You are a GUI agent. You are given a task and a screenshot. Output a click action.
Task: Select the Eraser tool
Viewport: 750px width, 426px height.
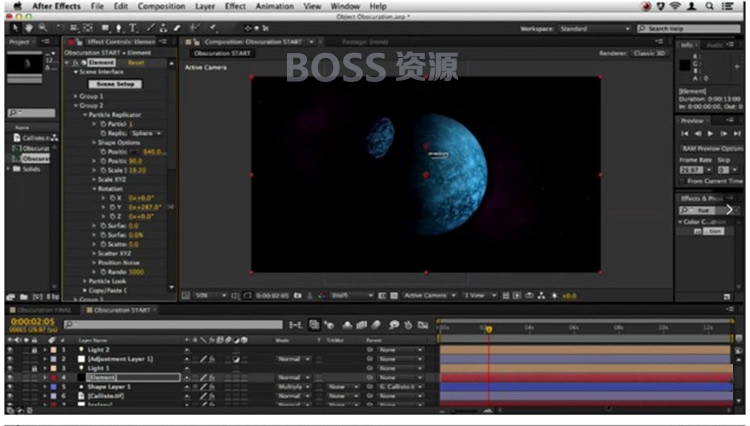tap(177, 28)
